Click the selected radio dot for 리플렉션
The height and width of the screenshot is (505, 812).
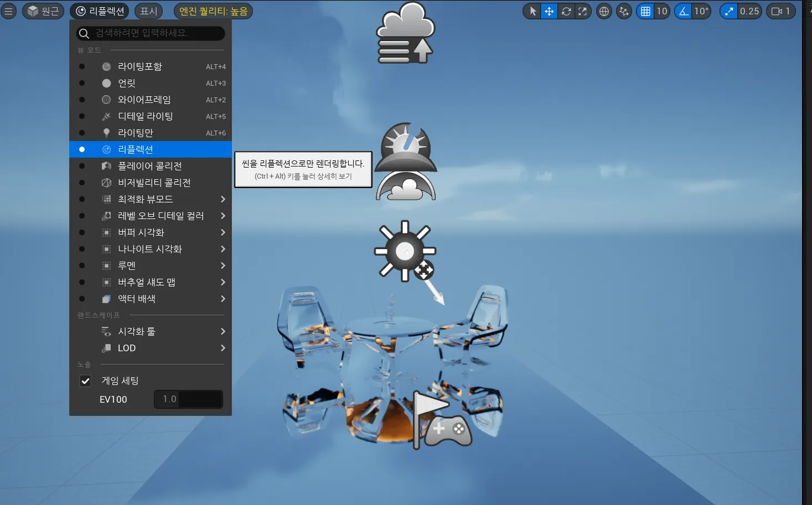82,149
